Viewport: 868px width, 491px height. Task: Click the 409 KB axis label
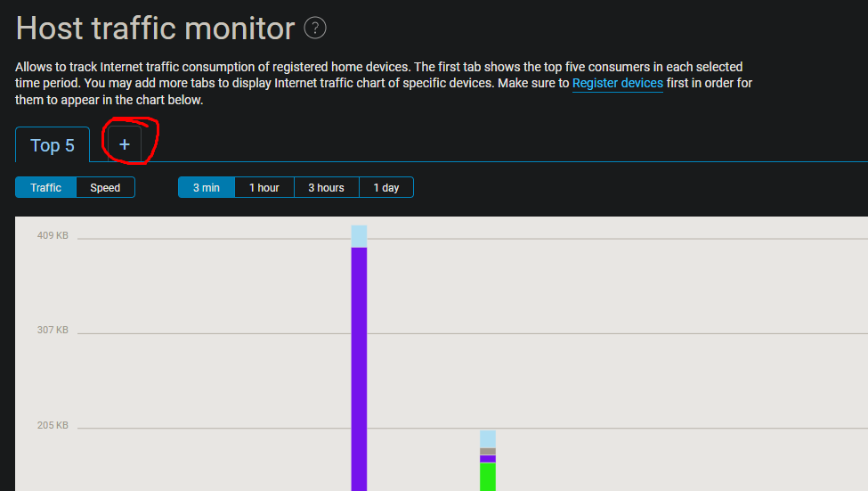point(53,235)
